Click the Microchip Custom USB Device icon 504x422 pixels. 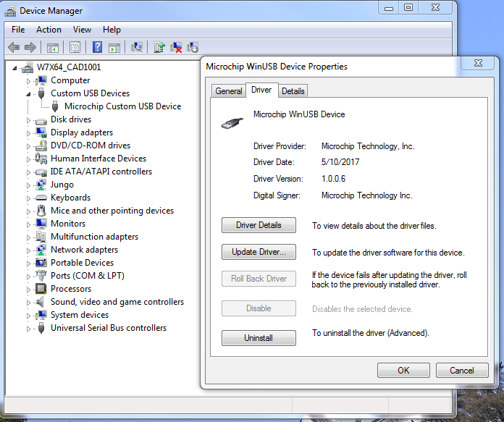pyautogui.click(x=55, y=106)
